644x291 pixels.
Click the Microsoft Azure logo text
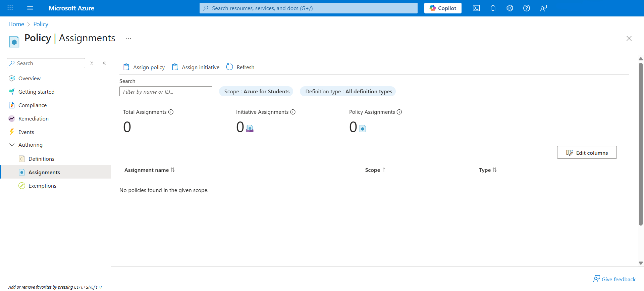71,8
